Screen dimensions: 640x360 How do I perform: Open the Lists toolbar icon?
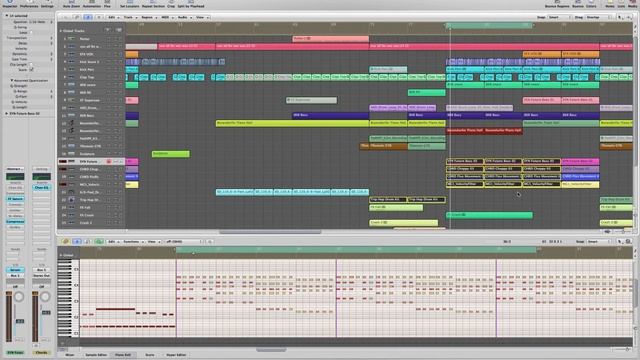coord(621,4)
